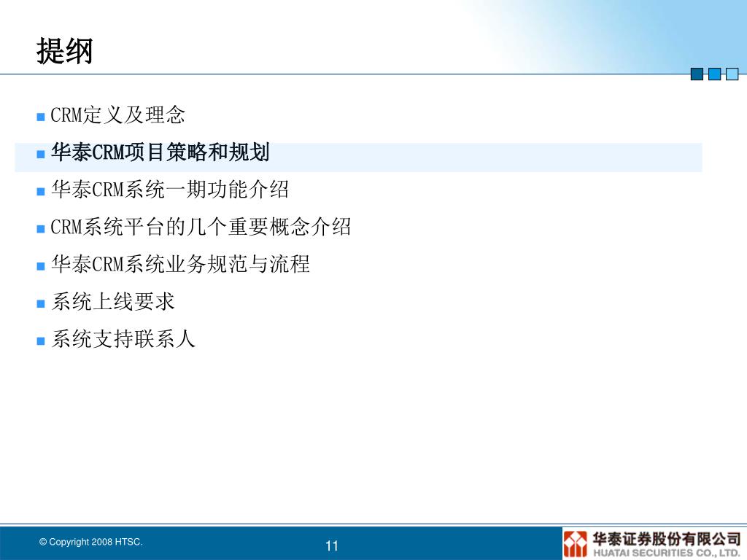Viewport: 747px width, 560px height.
Task: Click the page number 11
Action: (x=332, y=545)
